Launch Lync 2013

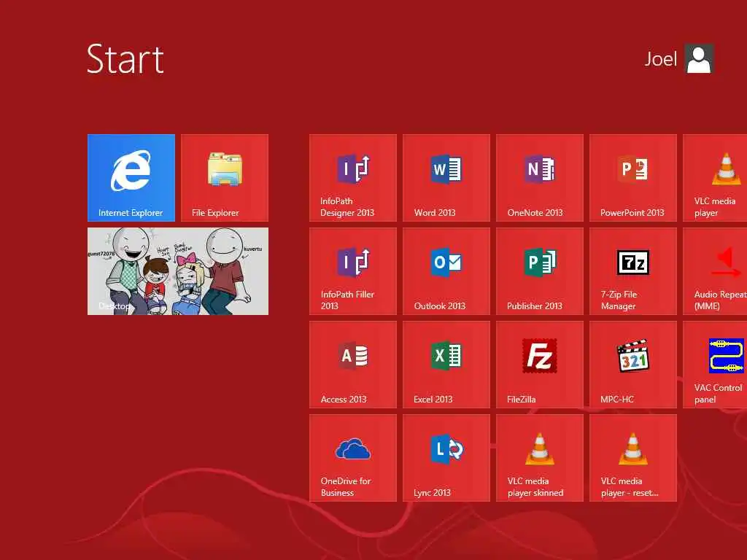[x=446, y=458]
